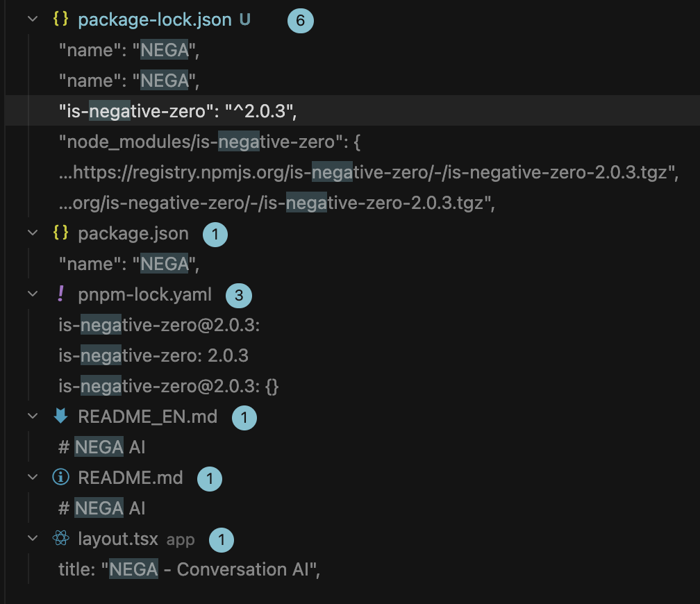
Task: Collapse the layout.tsx results group
Action: point(32,539)
